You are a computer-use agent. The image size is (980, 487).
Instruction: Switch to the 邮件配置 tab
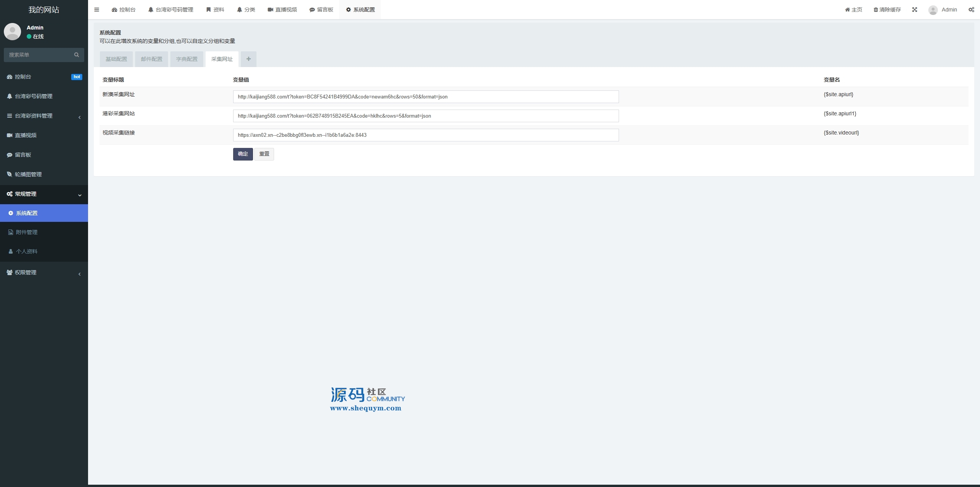(x=152, y=59)
